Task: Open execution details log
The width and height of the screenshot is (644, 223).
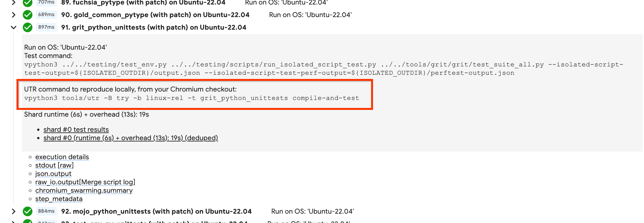Action: point(62,157)
